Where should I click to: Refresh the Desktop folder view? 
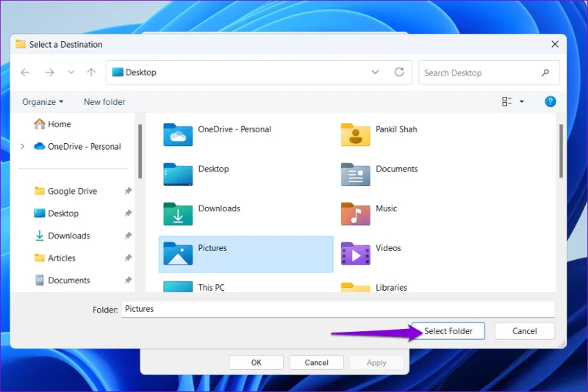click(x=399, y=72)
